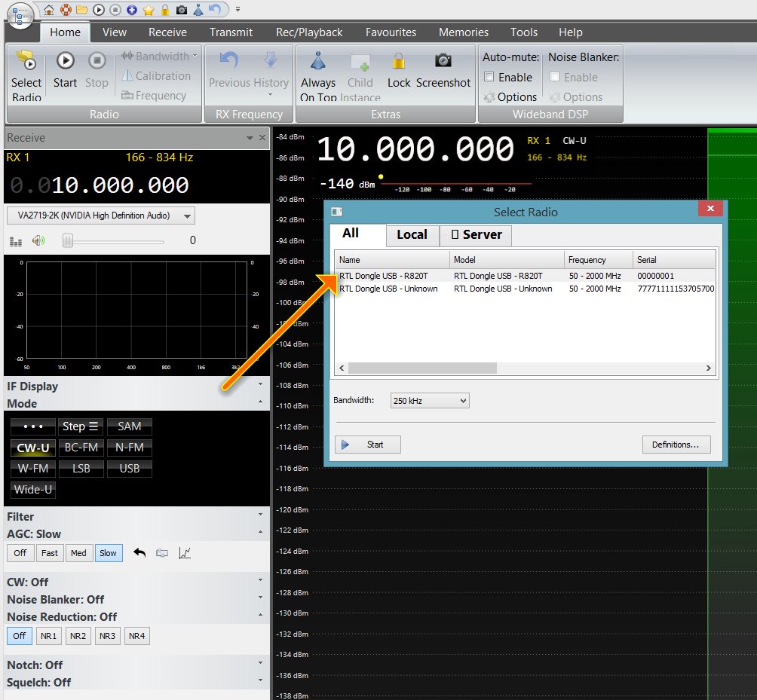The width and height of the screenshot is (757, 700).
Task: Expand the CW: Off section
Action: pos(261,580)
